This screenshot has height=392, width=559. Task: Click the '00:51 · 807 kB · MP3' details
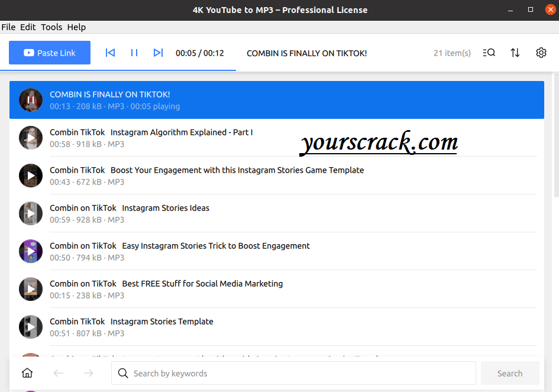(x=87, y=333)
